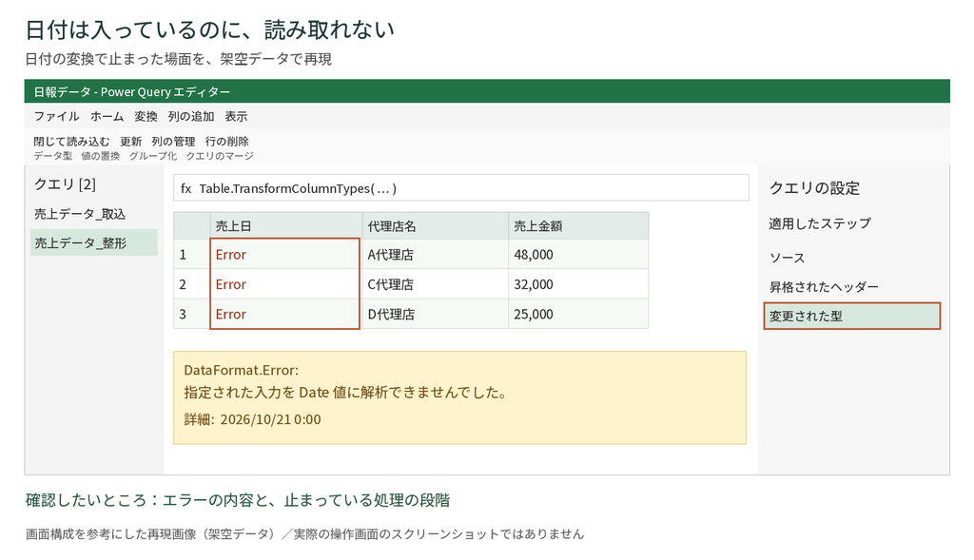
Task: Click the fx formula icon
Action: [x=185, y=189]
